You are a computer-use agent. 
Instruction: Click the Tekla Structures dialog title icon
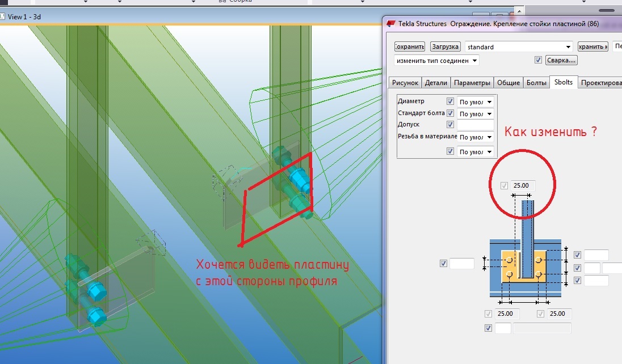(x=391, y=24)
